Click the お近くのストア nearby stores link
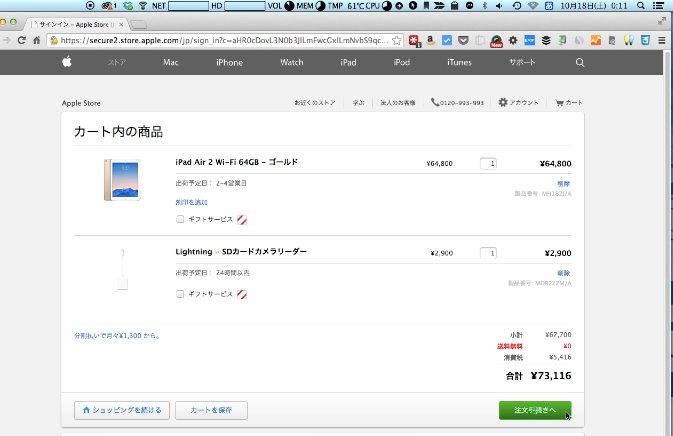 pos(315,103)
